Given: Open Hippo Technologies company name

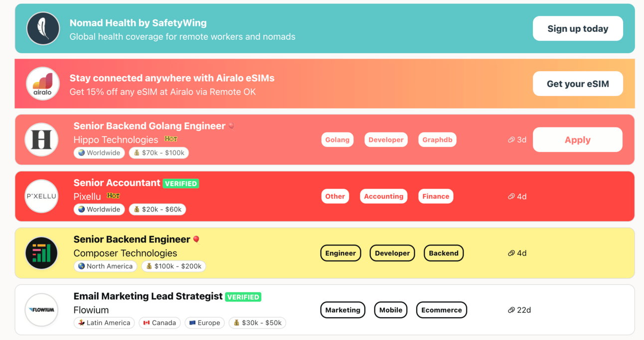Looking at the screenshot, I should coord(116,140).
